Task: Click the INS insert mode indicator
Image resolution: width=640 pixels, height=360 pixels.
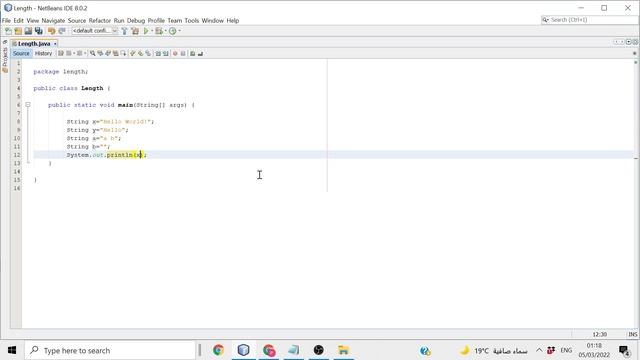Action: coord(633,334)
